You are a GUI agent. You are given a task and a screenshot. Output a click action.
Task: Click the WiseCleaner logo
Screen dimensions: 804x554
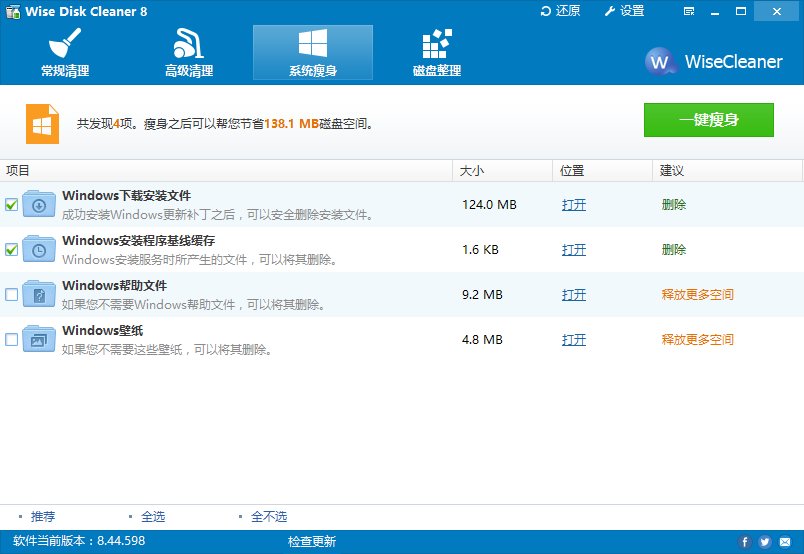[714, 62]
